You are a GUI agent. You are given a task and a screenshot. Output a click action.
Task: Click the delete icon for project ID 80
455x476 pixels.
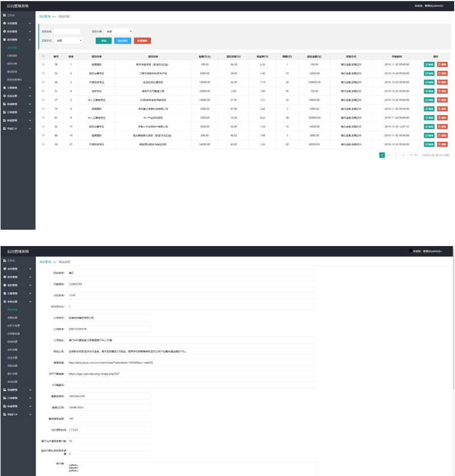pyautogui.click(x=442, y=136)
